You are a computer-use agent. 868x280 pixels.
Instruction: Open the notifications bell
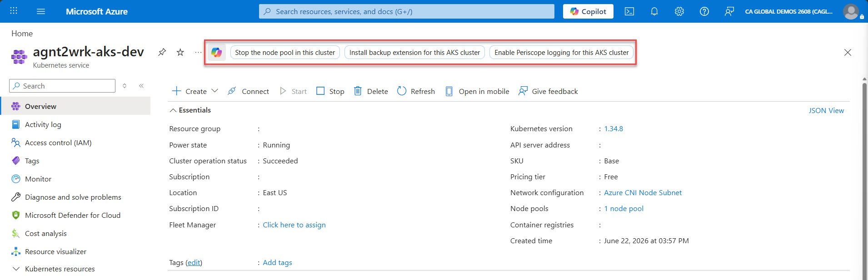point(654,11)
